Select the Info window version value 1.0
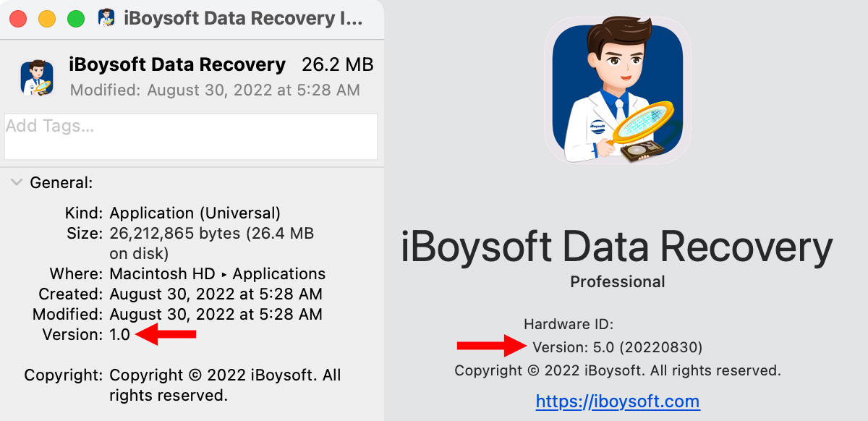 click(x=119, y=334)
